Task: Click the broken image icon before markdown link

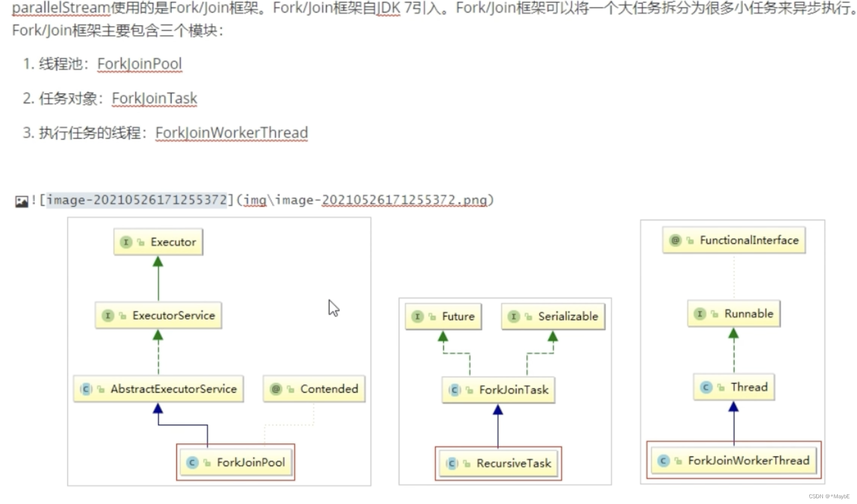Action: pyautogui.click(x=22, y=201)
